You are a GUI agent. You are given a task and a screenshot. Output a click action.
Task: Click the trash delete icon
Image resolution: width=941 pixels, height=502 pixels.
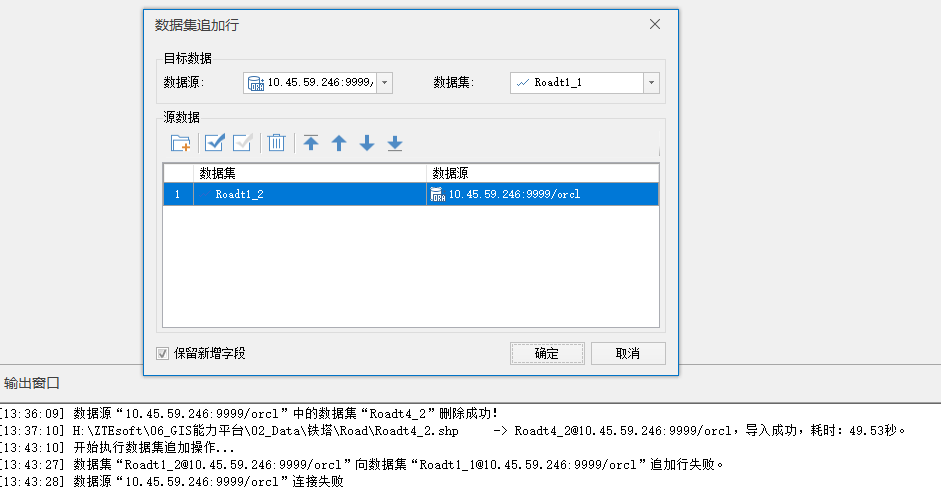tap(276, 143)
